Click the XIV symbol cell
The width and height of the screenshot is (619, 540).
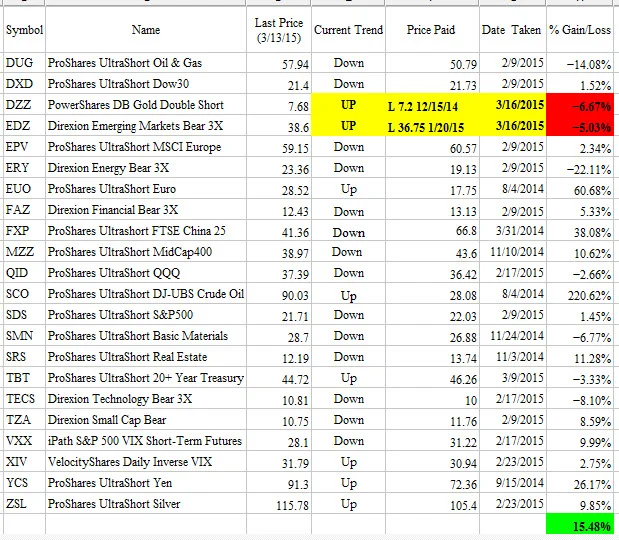coord(24,462)
